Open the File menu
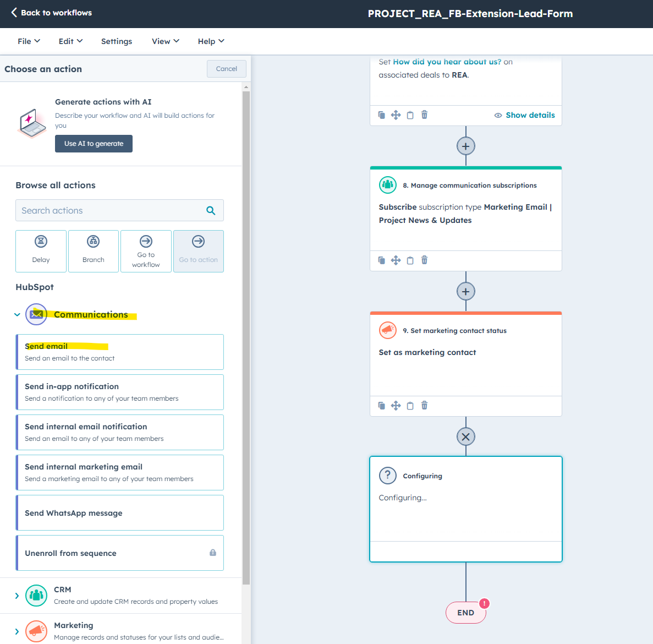Image resolution: width=653 pixels, height=644 pixels. pos(29,41)
